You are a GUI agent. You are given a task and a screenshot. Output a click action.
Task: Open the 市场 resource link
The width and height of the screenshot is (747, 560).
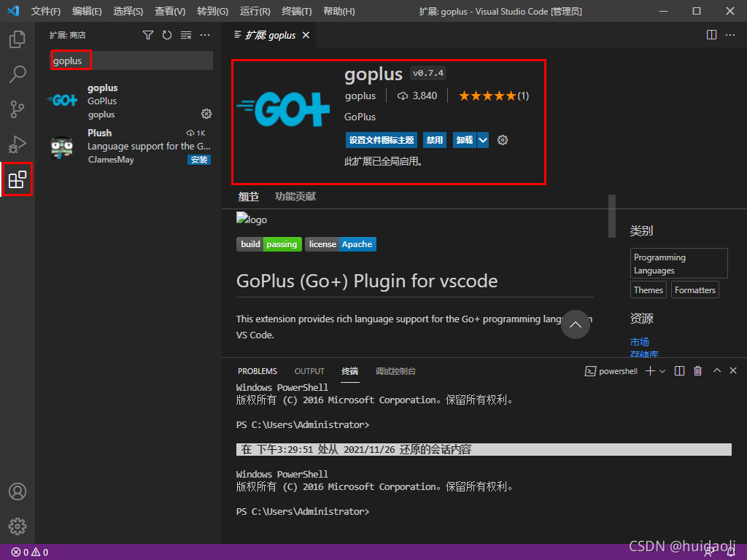(639, 342)
